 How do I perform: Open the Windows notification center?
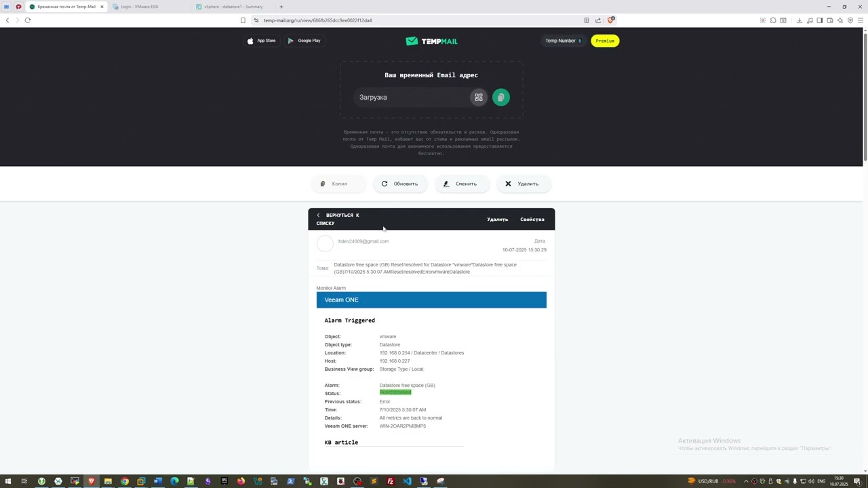pos(857,481)
